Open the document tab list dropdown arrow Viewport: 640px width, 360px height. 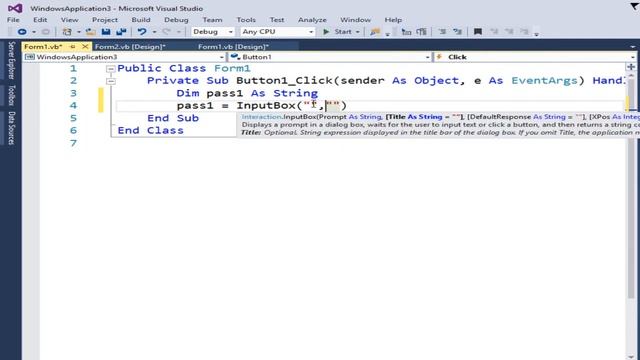(633, 47)
